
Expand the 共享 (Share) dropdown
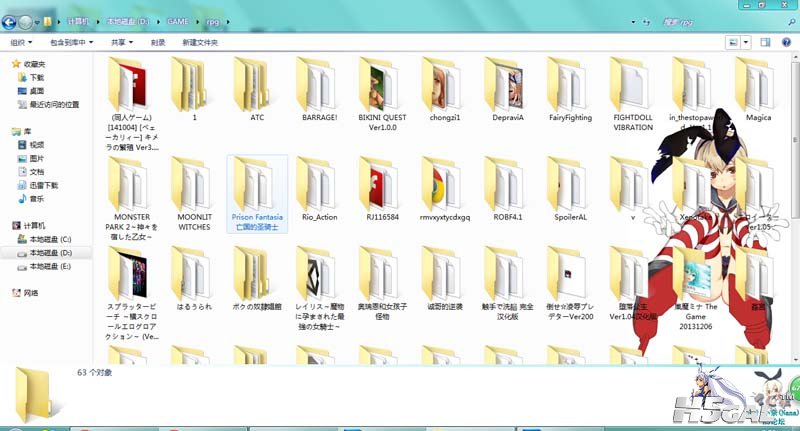[x=122, y=43]
